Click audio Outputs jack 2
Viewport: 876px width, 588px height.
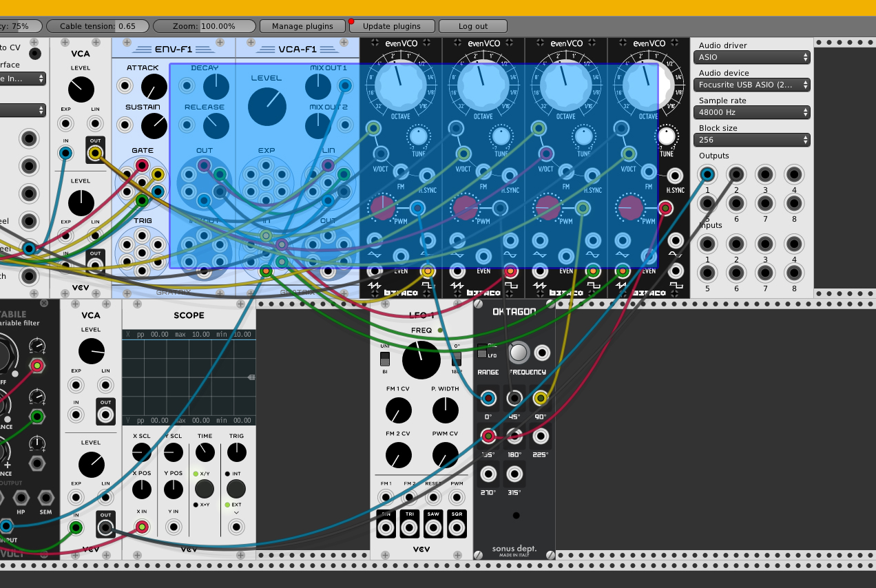(736, 174)
